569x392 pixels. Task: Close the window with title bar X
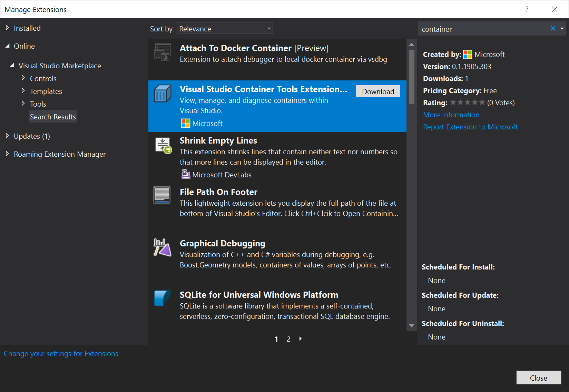click(x=555, y=9)
